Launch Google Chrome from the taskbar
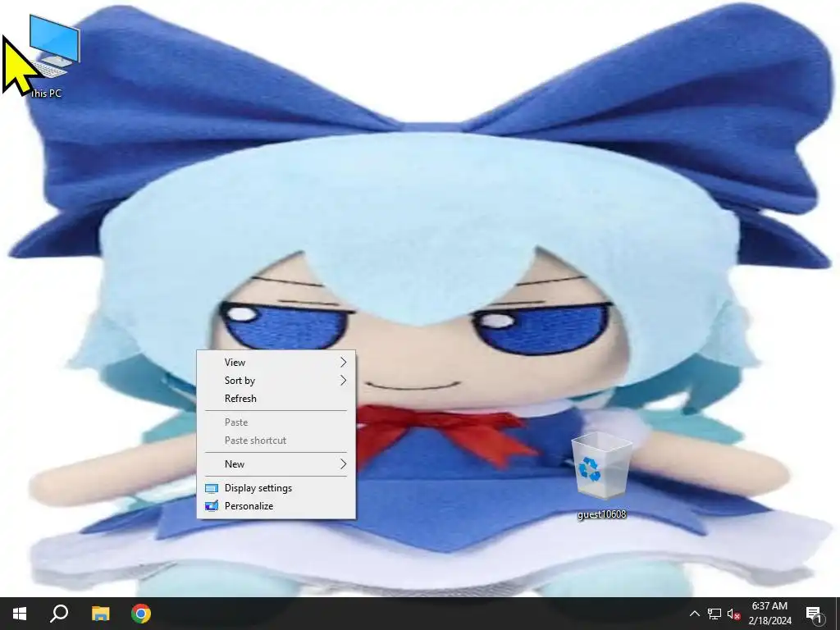Image resolution: width=840 pixels, height=630 pixels. pyautogui.click(x=141, y=614)
